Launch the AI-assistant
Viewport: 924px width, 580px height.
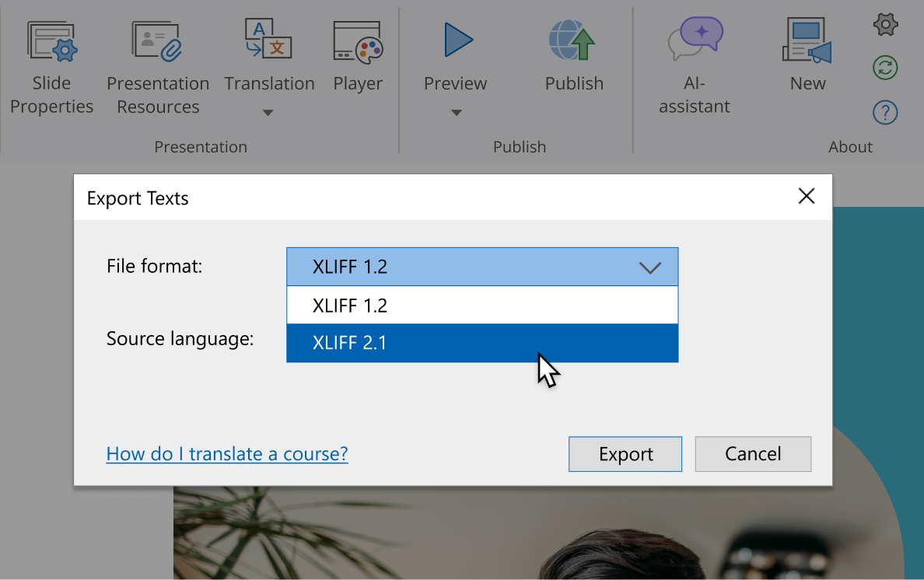tap(695, 66)
